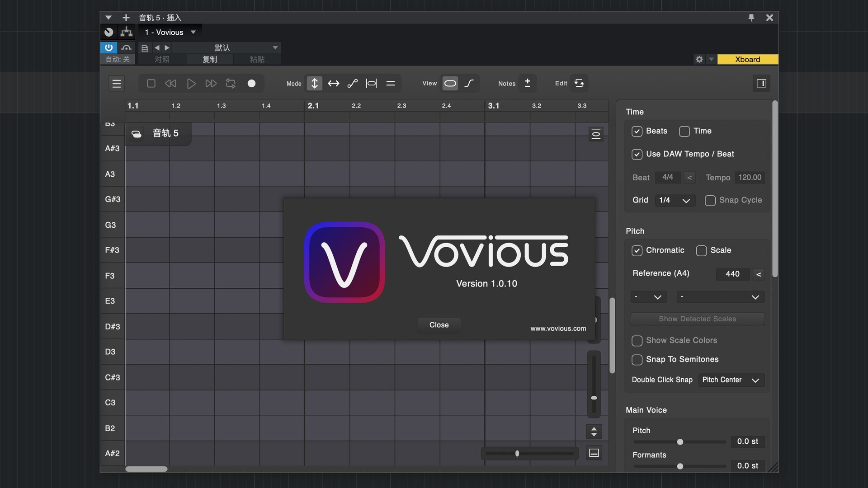The width and height of the screenshot is (868, 488).
Task: Click the 复制 tab
Action: point(210,59)
